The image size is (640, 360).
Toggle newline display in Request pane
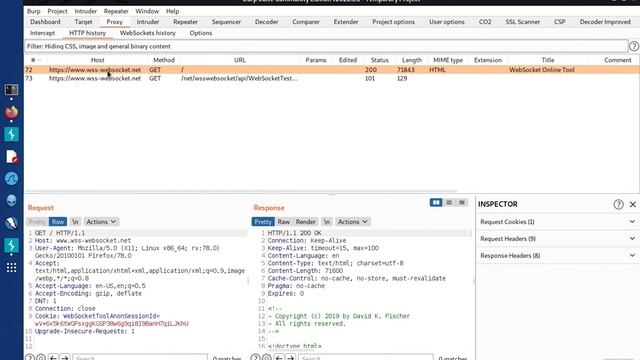point(75,222)
